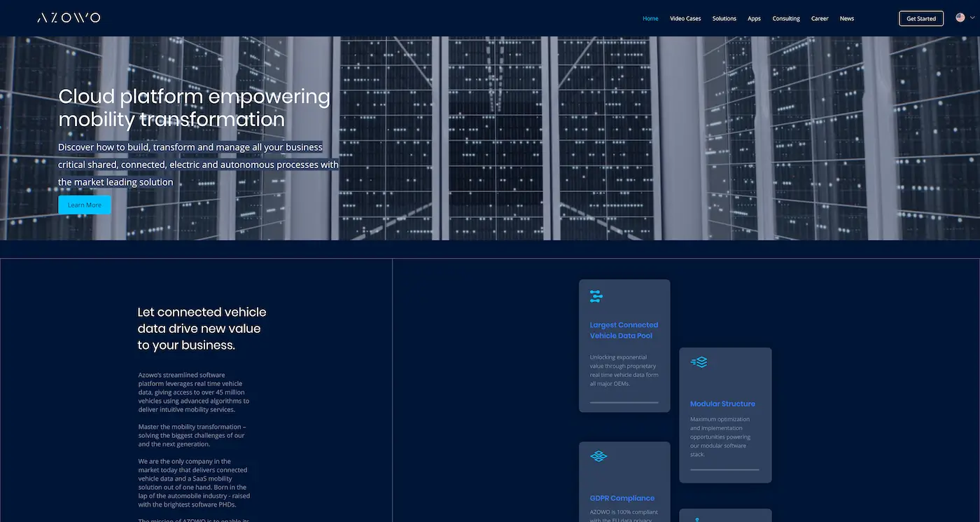Click the text Maximum optimization and implementation

(x=720, y=437)
